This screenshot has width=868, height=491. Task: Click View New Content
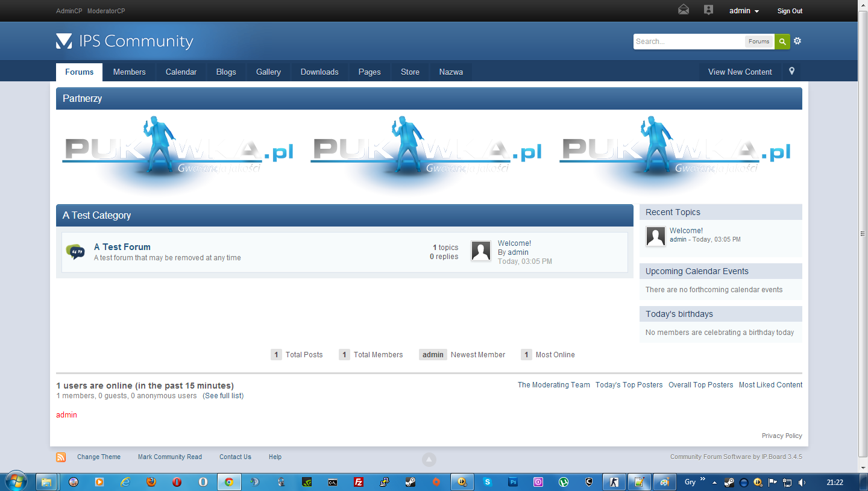coord(740,72)
